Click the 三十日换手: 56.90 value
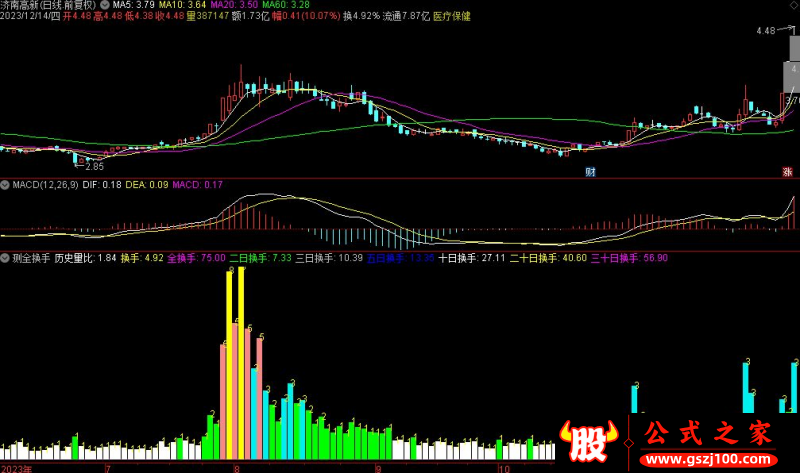The image size is (800, 473). (629, 258)
